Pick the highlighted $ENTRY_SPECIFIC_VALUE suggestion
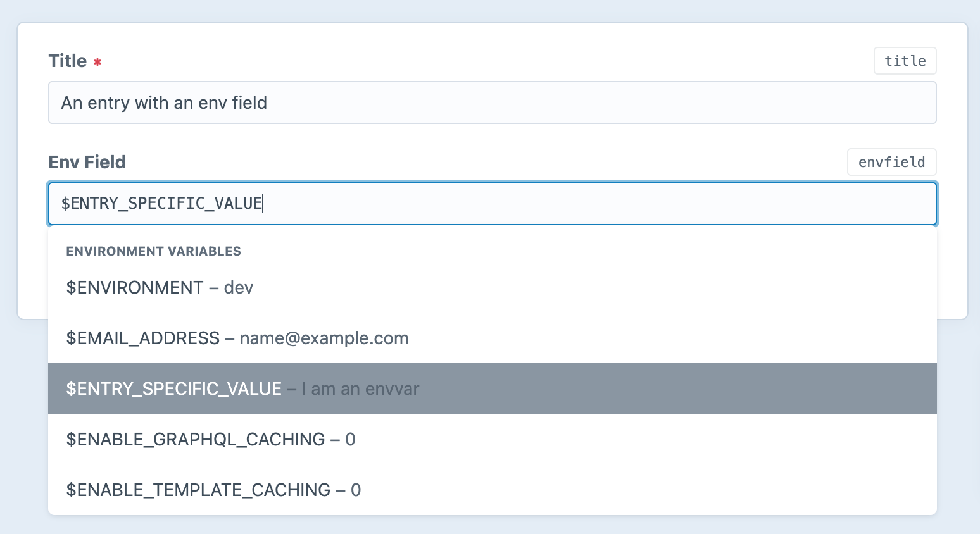This screenshot has height=534, width=980. coord(174,389)
